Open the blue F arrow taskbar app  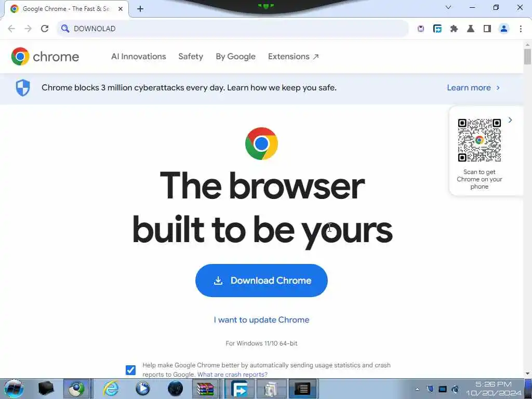pyautogui.click(x=240, y=389)
